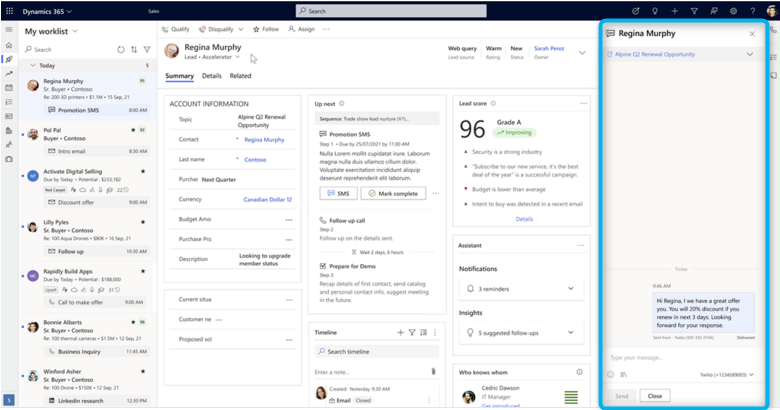Viewport: 780px width, 410px height.
Task: Open Lead score more options
Action: (584, 103)
